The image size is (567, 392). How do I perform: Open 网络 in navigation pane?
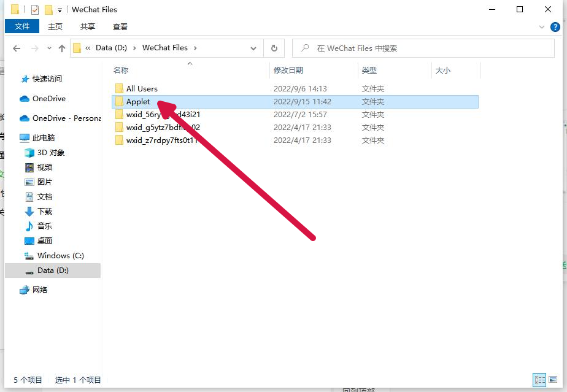pos(40,290)
